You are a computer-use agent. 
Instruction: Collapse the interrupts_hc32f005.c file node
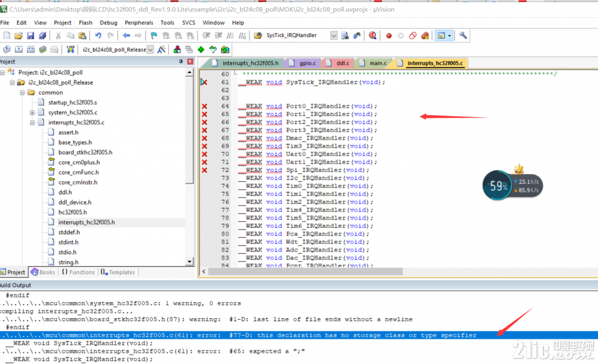tap(33, 122)
